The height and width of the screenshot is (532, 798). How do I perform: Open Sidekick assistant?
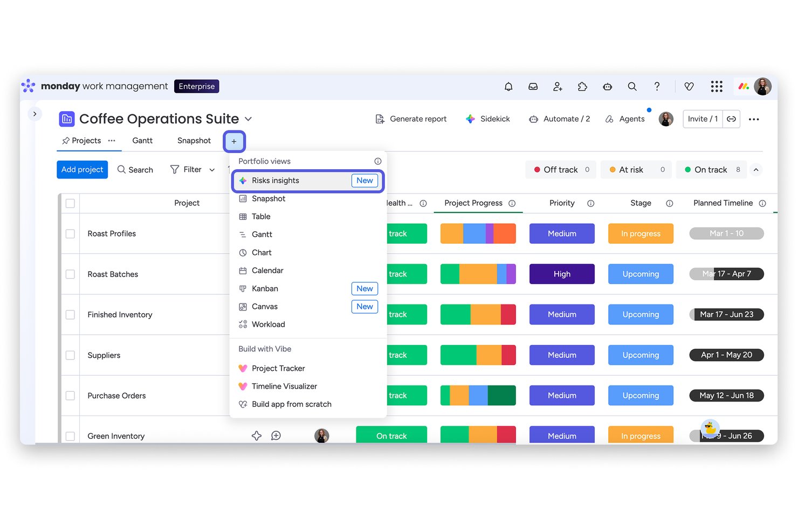coord(488,119)
